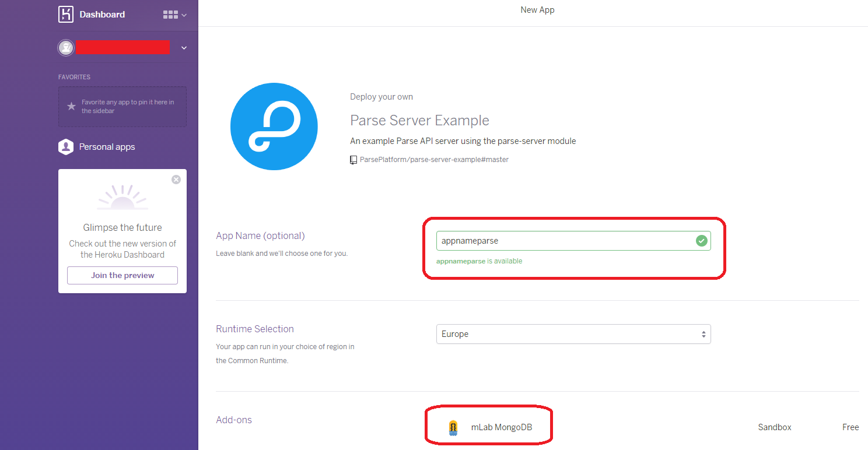This screenshot has width=868, height=450.
Task: Click the Parse Server circular blue logo
Action: (x=274, y=126)
